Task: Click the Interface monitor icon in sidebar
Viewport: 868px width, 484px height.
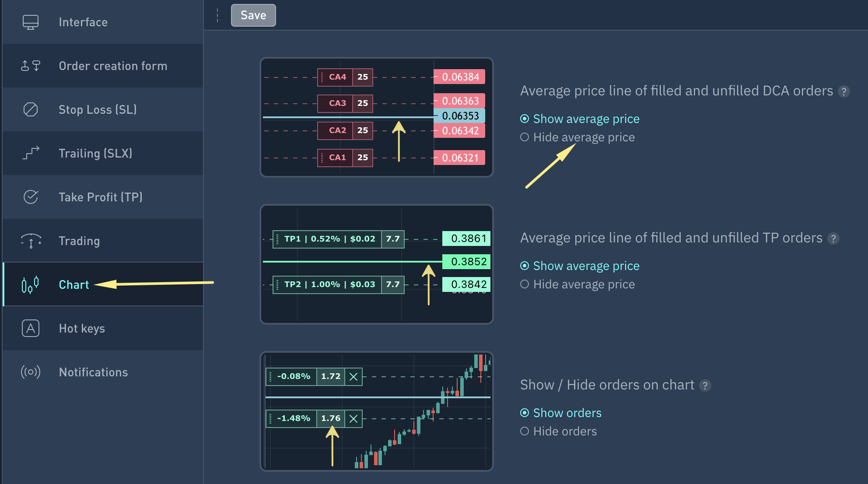Action: tap(31, 22)
